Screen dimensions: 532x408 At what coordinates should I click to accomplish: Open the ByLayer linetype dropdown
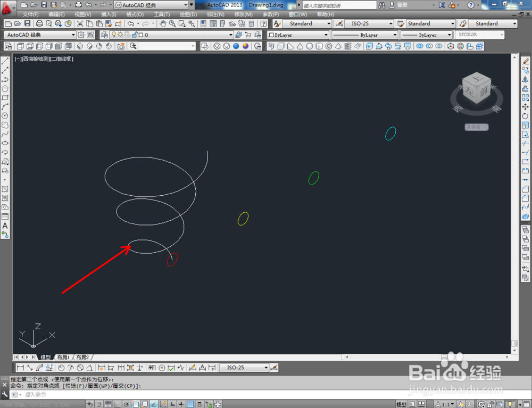(395, 35)
